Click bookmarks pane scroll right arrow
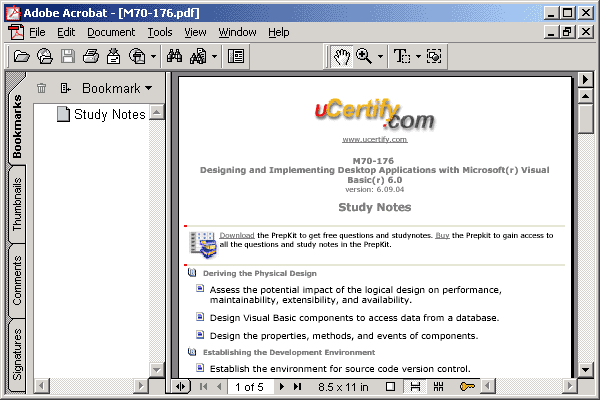The height and width of the screenshot is (400, 600). (141, 385)
